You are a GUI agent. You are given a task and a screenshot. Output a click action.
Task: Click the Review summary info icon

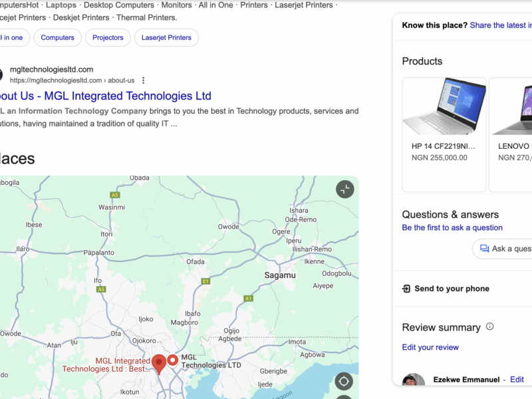(489, 327)
